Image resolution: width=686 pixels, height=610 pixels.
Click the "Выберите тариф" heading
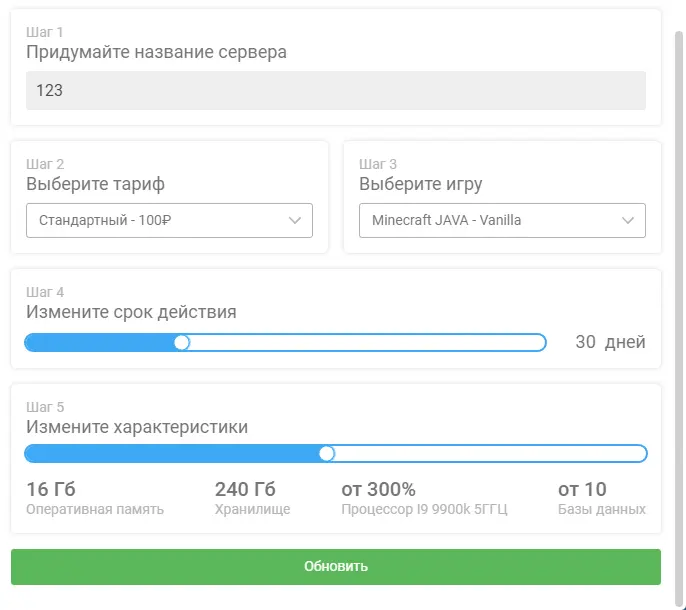coord(95,184)
